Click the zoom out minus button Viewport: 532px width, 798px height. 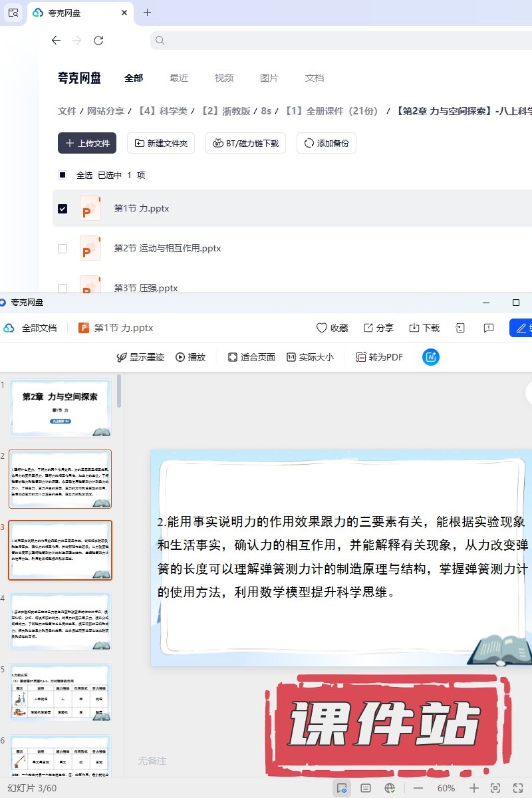418,788
